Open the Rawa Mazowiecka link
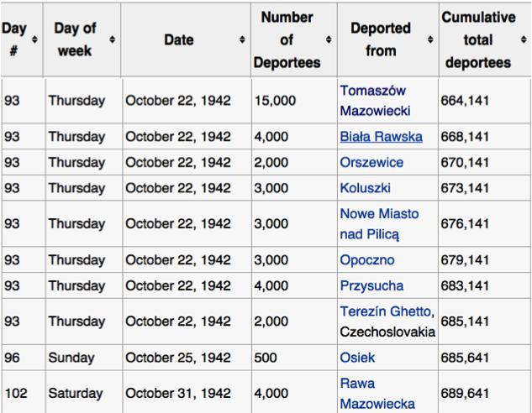Viewport: 532px width, 413px height. coord(377,394)
